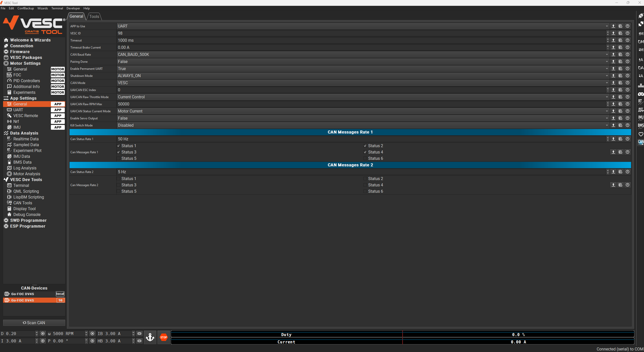Click help icon for VESC ID row
This screenshot has width=644, height=352.
pyautogui.click(x=627, y=33)
